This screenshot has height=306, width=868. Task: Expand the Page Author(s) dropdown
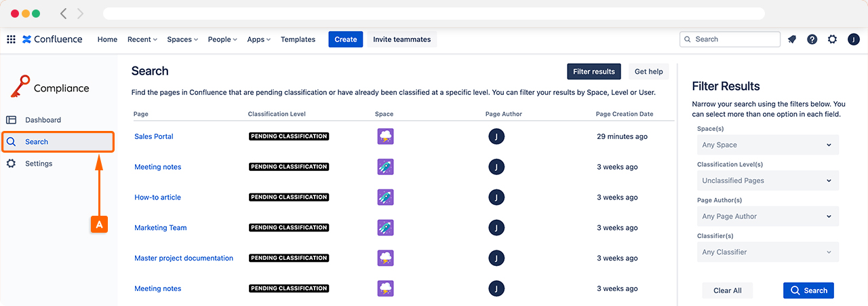[x=767, y=216]
